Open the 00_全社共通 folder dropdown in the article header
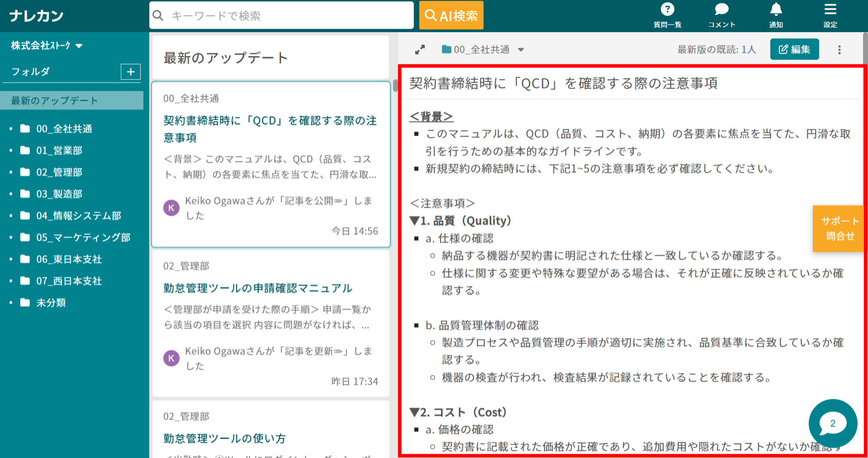Screen dimensions: 868x458 pyautogui.click(x=482, y=49)
